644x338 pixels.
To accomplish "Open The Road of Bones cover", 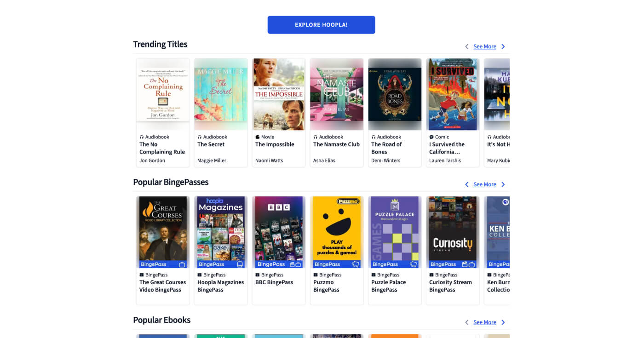I will click(x=395, y=94).
